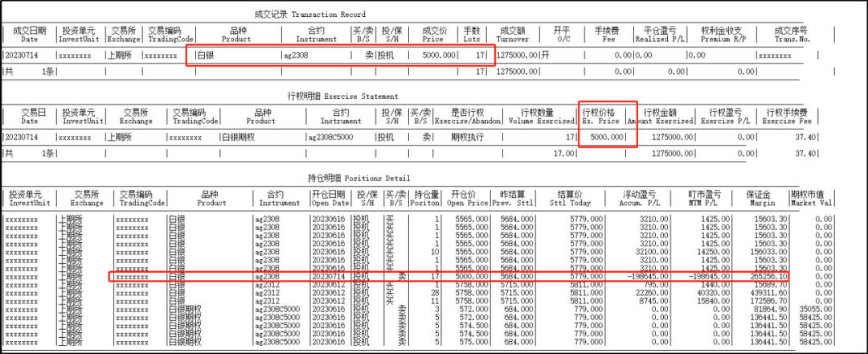Viewport: 868px width, 354px height.
Task: Select the 保证金 Margin column header
Action: click(x=763, y=198)
